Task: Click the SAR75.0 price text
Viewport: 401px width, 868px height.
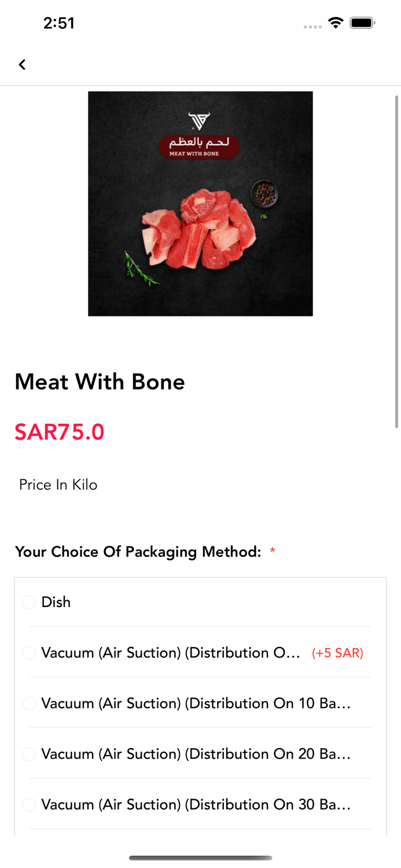Action: 60,432
